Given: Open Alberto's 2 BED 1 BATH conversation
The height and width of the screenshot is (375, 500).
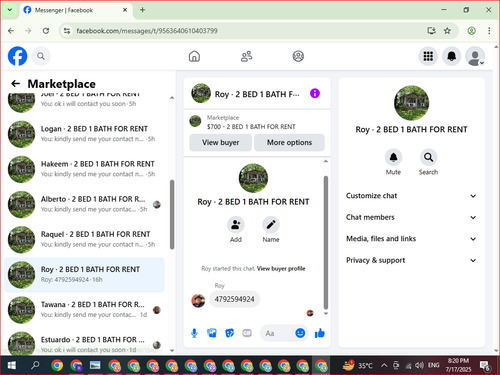Looking at the screenshot, I should click(x=84, y=204).
